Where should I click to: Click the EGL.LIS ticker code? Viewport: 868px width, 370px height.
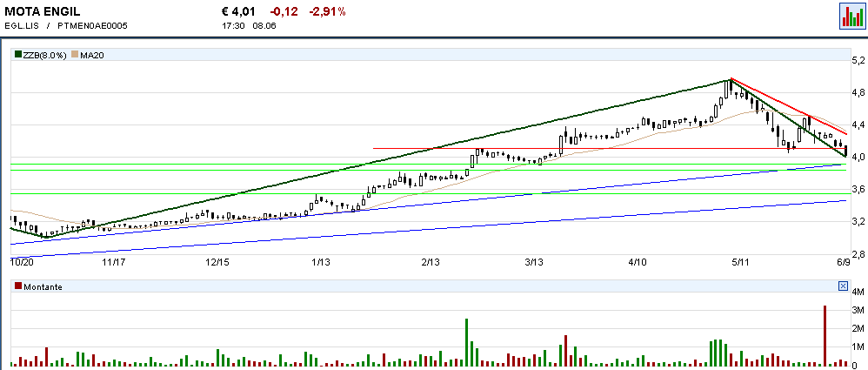[22, 25]
